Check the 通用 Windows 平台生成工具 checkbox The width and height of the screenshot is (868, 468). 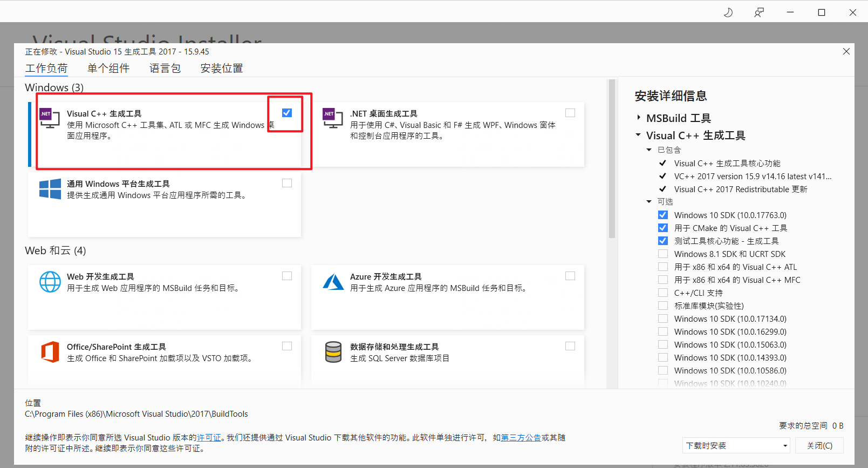pyautogui.click(x=287, y=183)
